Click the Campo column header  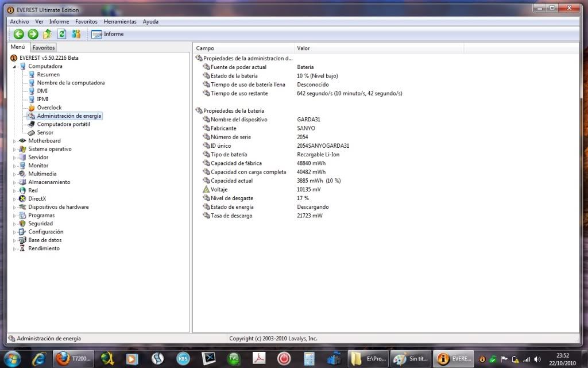pyautogui.click(x=243, y=48)
